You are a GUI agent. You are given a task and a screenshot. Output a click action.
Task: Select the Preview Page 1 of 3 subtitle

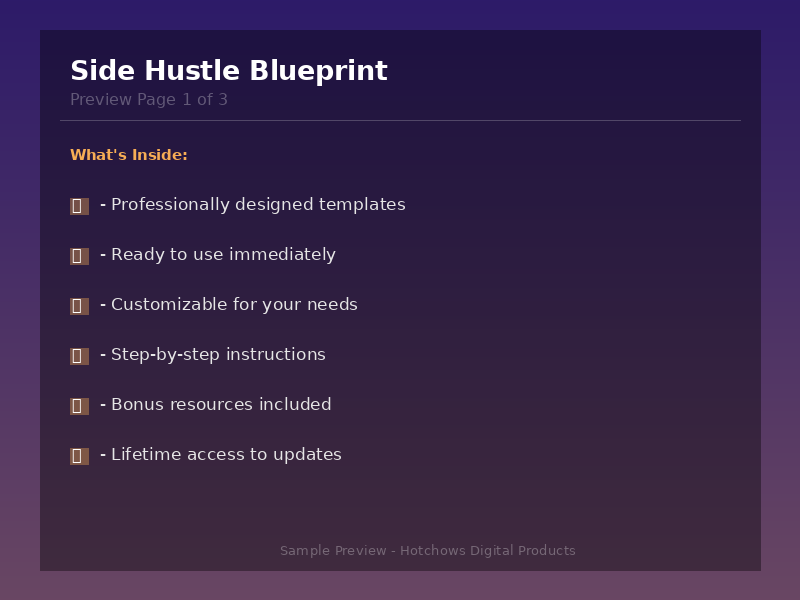tap(149, 100)
